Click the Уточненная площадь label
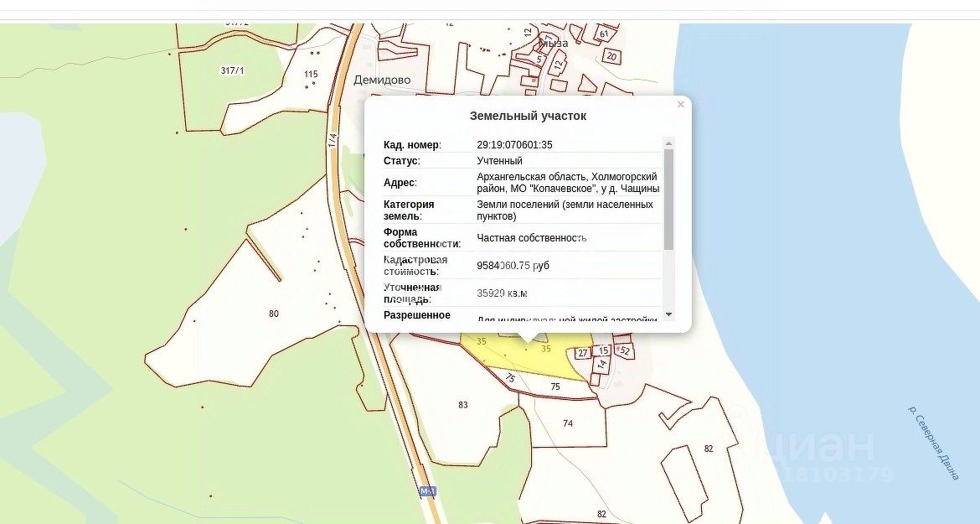Image resolution: width=980 pixels, height=524 pixels. click(x=412, y=293)
